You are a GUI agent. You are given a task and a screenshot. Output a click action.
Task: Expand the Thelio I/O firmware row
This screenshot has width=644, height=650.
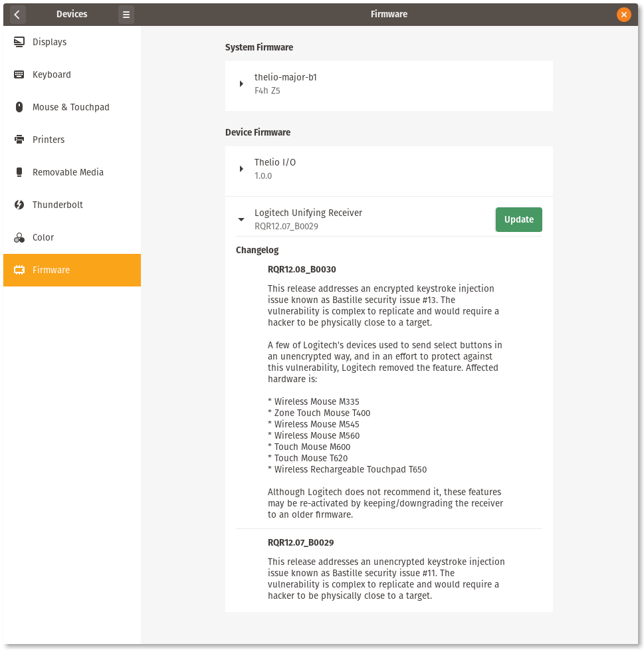[241, 169]
